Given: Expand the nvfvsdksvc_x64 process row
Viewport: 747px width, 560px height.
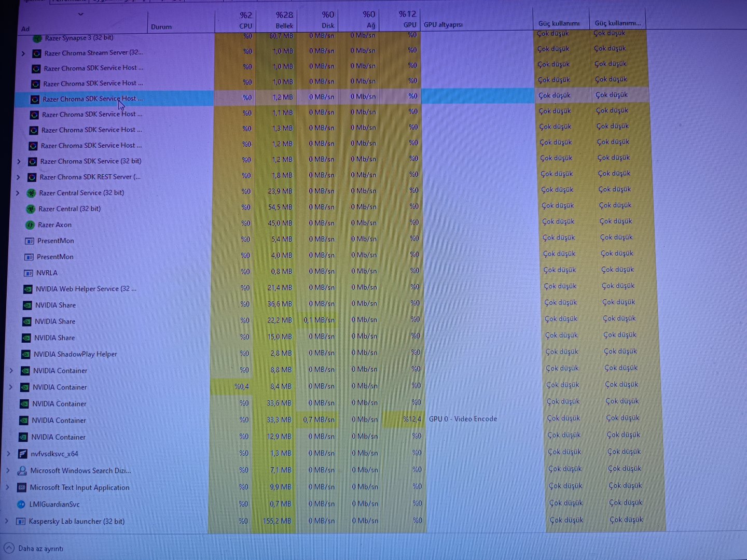Looking at the screenshot, I should click(8, 454).
